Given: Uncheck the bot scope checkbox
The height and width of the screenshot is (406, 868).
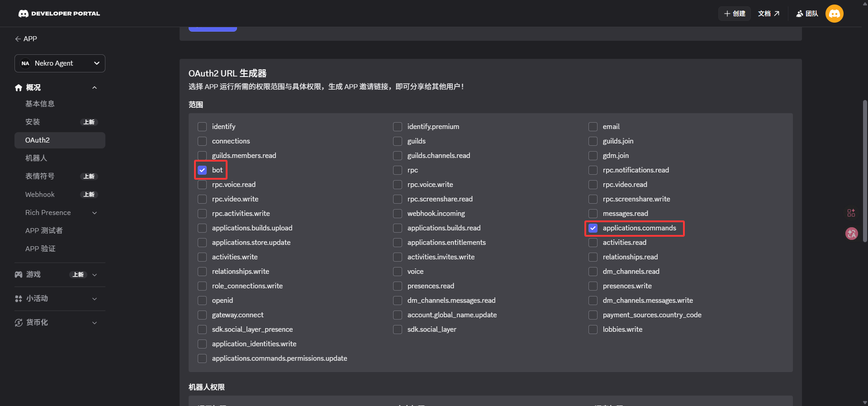Looking at the screenshot, I should click(202, 170).
